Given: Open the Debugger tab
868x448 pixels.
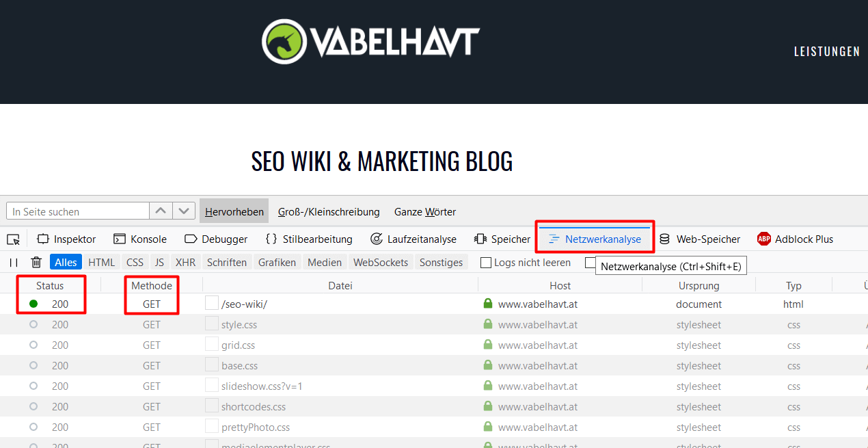Looking at the screenshot, I should pos(216,239).
